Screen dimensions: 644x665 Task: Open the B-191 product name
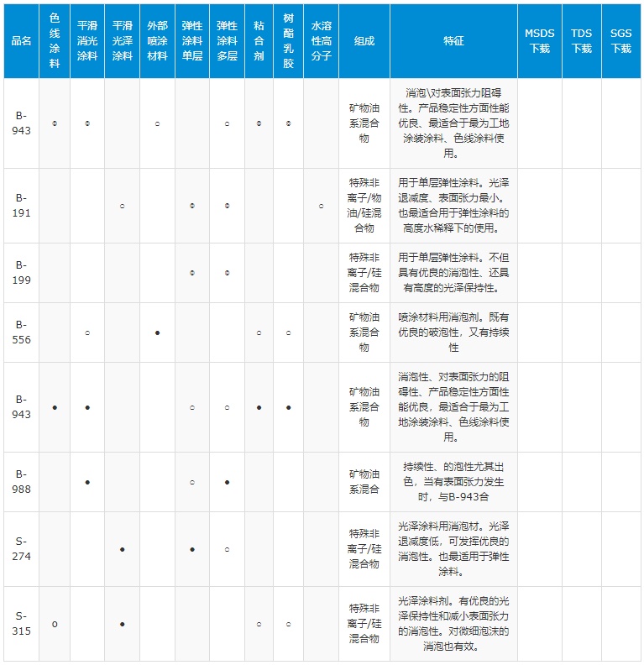(21, 205)
